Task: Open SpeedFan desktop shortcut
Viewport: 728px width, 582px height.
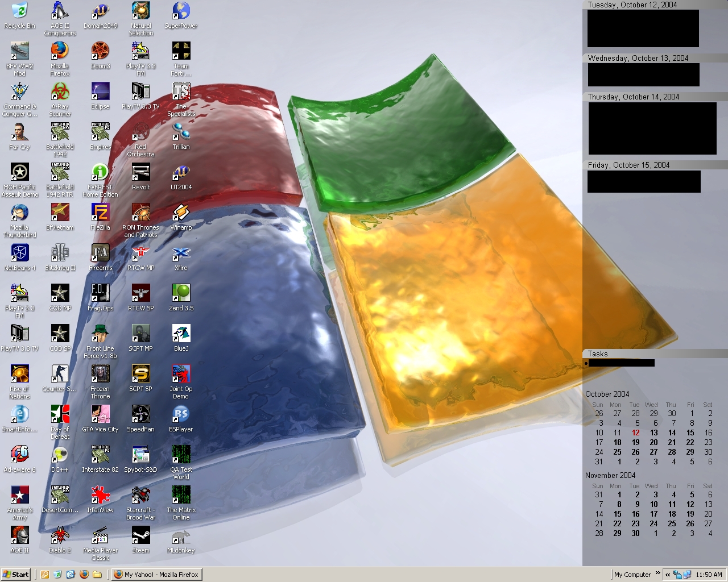Action: (140, 419)
